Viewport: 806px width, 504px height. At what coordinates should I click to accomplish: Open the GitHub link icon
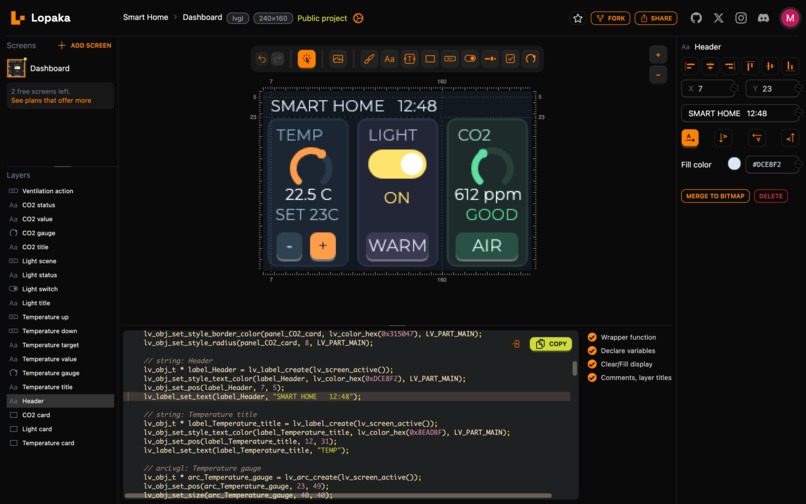click(x=696, y=18)
